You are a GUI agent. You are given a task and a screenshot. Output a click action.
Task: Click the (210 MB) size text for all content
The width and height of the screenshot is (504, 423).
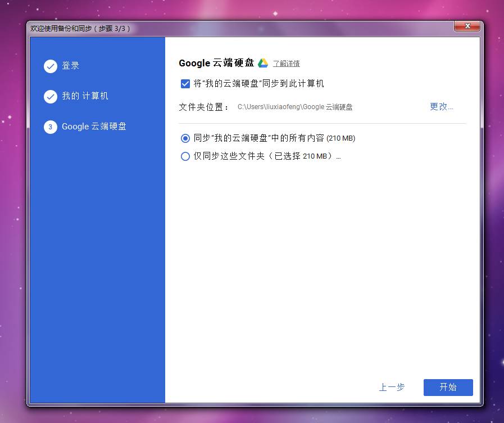(340, 138)
